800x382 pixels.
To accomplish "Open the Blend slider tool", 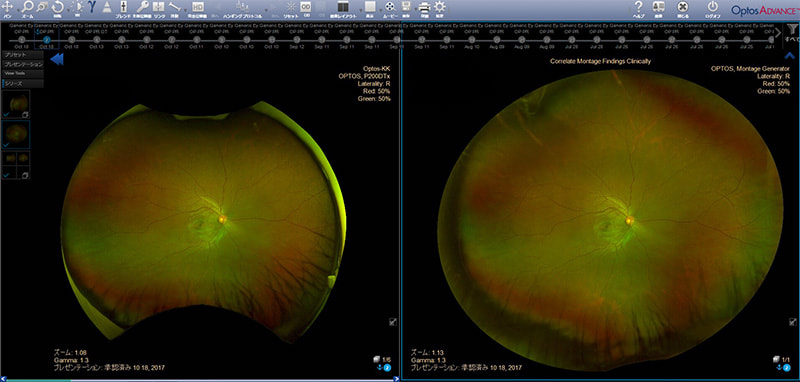I will tap(123, 7).
